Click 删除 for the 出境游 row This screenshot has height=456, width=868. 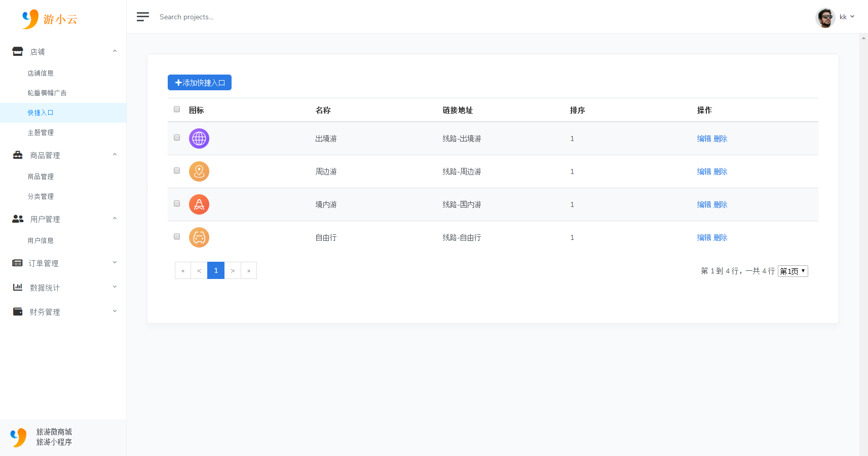[721, 138]
